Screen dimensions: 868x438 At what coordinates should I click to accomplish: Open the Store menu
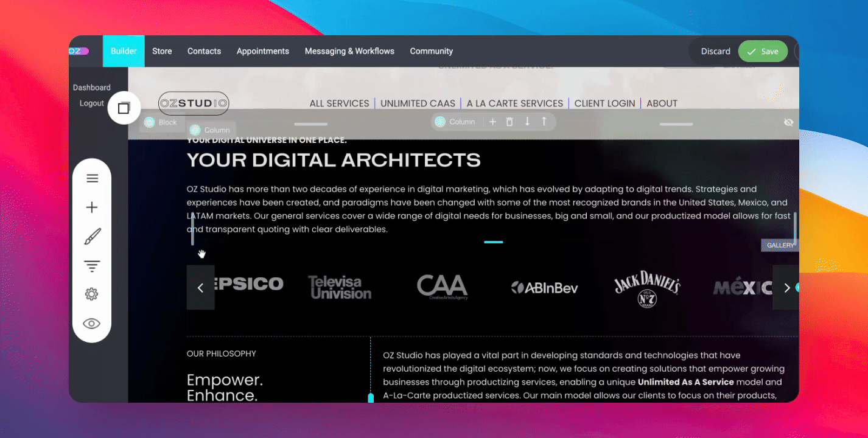point(162,51)
